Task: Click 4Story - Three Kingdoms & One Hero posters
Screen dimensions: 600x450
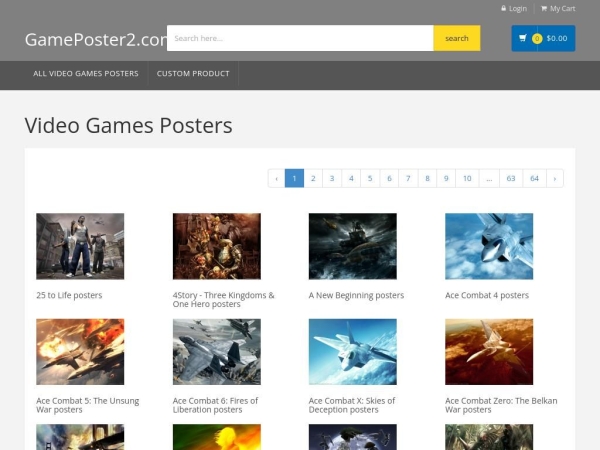Action: [223, 300]
